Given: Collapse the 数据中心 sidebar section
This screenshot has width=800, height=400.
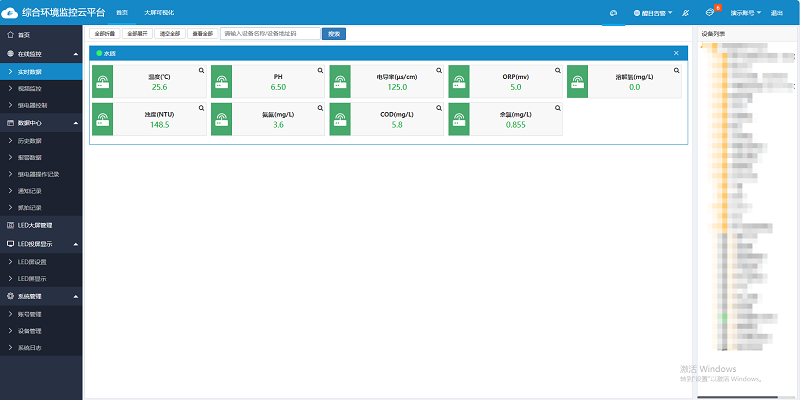Looking at the screenshot, I should pyautogui.click(x=77, y=122).
